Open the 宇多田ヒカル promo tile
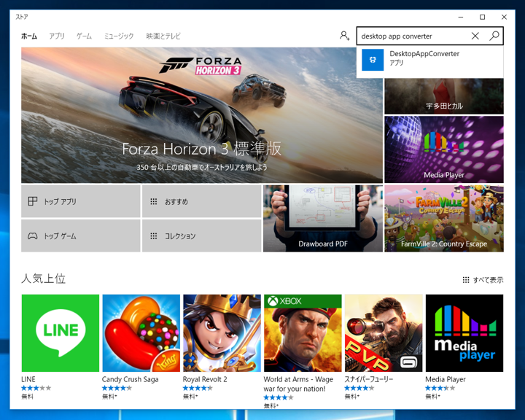Image resolution: width=525 pixels, height=420 pixels. click(x=444, y=96)
